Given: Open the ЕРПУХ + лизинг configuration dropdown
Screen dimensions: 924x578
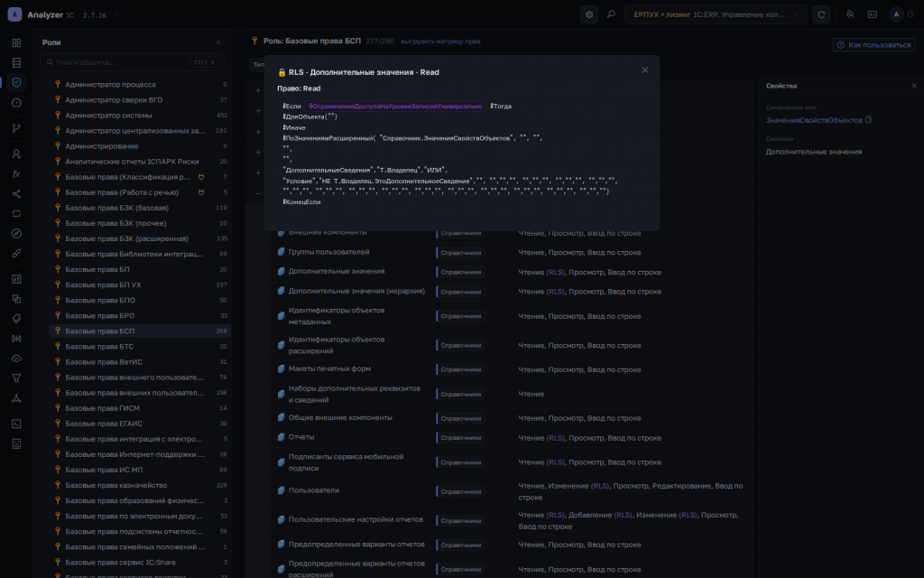Looking at the screenshot, I should pos(716,14).
